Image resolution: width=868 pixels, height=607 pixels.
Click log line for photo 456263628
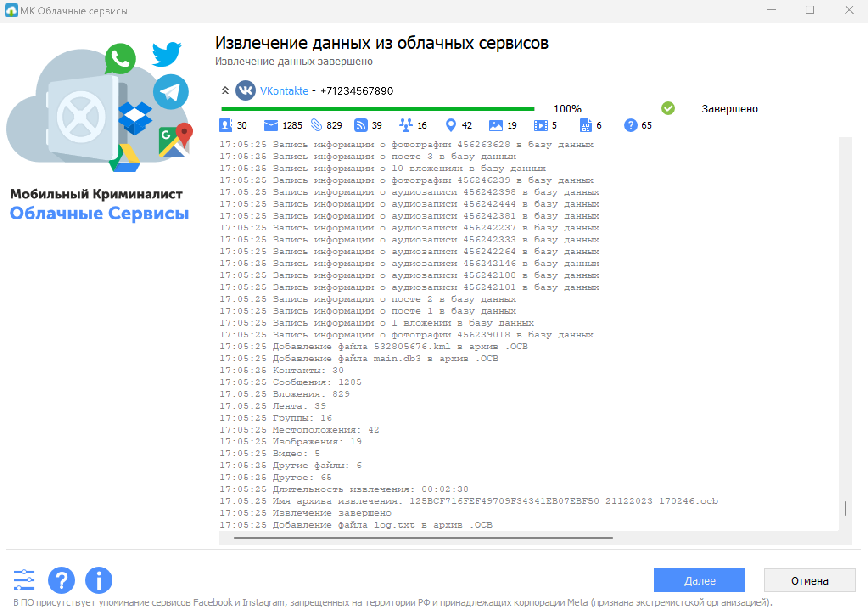coord(406,144)
